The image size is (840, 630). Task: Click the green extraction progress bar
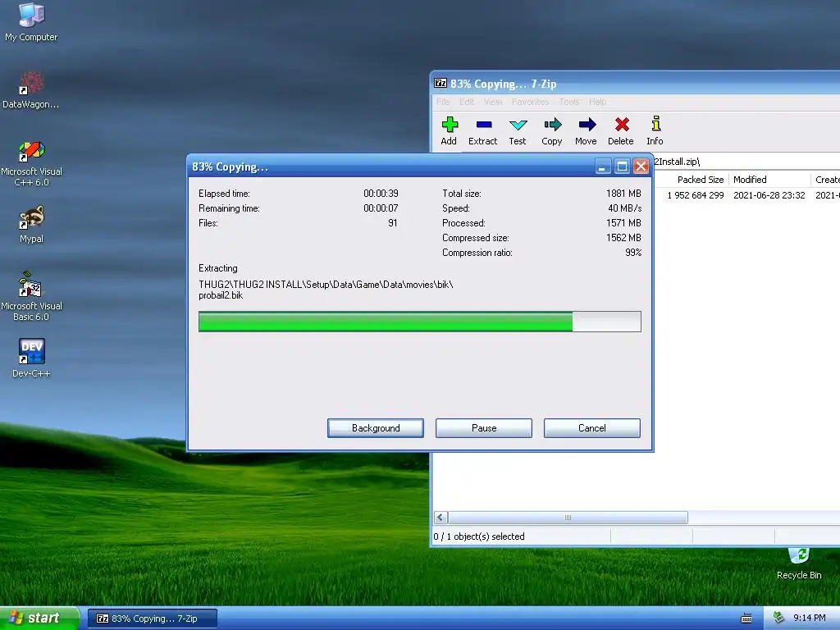click(419, 322)
